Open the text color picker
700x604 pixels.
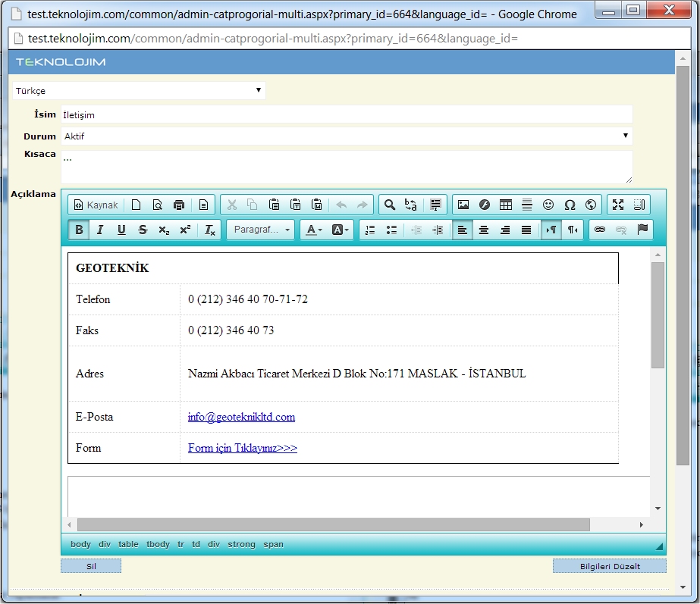coord(314,230)
